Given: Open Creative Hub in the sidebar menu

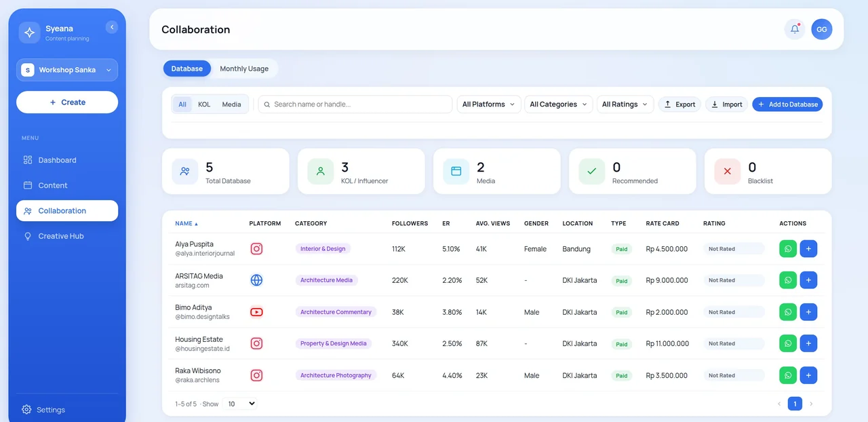Looking at the screenshot, I should [67, 236].
